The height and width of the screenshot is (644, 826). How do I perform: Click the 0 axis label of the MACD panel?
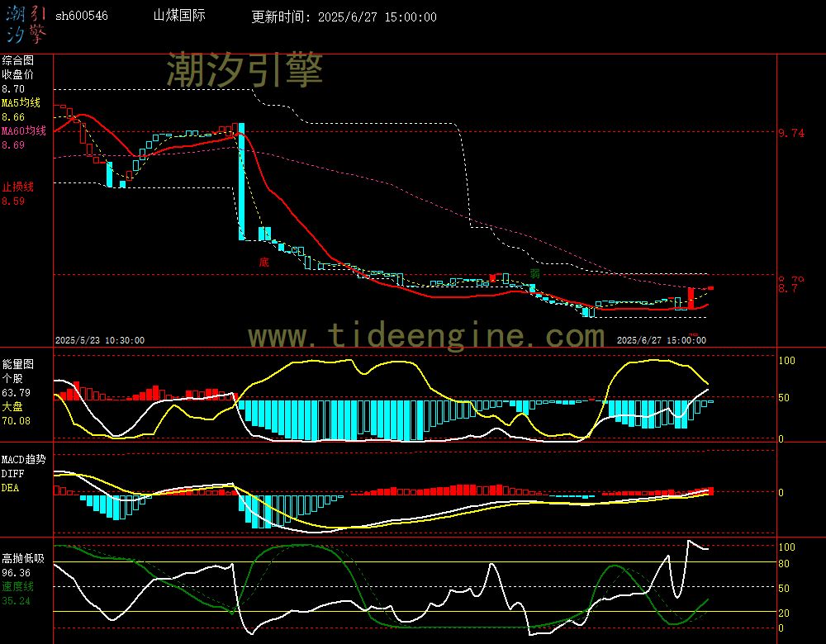781,492
